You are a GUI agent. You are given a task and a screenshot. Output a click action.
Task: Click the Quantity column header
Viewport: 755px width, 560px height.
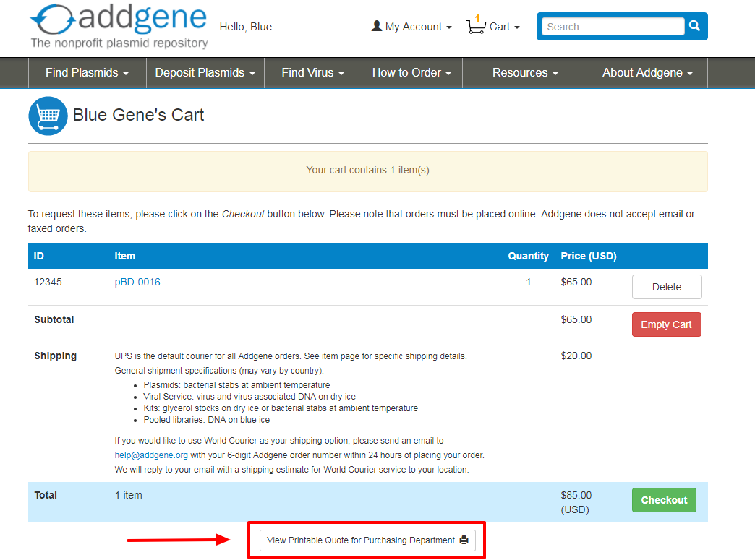[528, 256]
